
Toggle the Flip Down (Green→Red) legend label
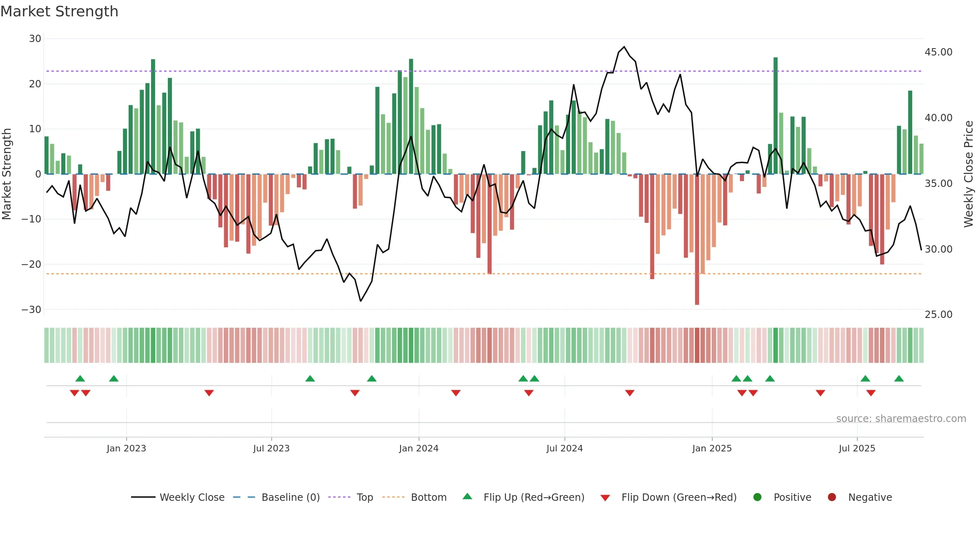coord(679,497)
